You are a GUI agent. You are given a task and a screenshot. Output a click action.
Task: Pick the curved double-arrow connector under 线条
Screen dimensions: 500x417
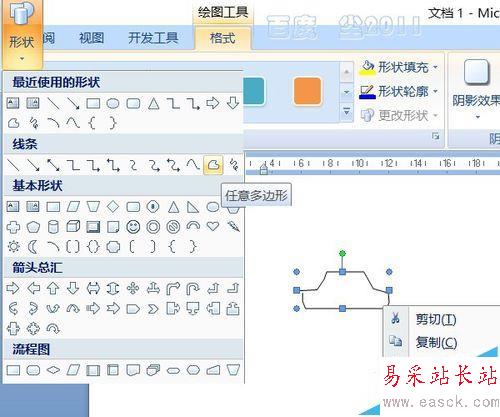[x=173, y=165]
